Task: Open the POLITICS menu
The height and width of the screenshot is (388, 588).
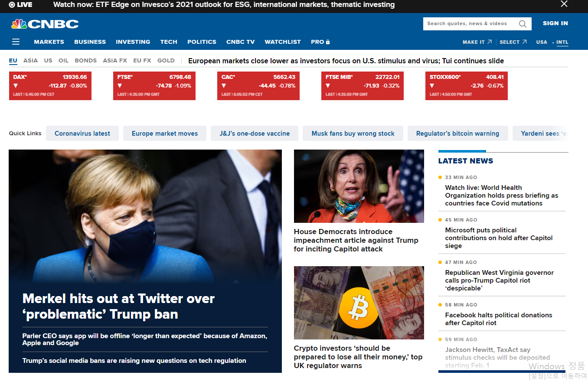Action: (202, 42)
